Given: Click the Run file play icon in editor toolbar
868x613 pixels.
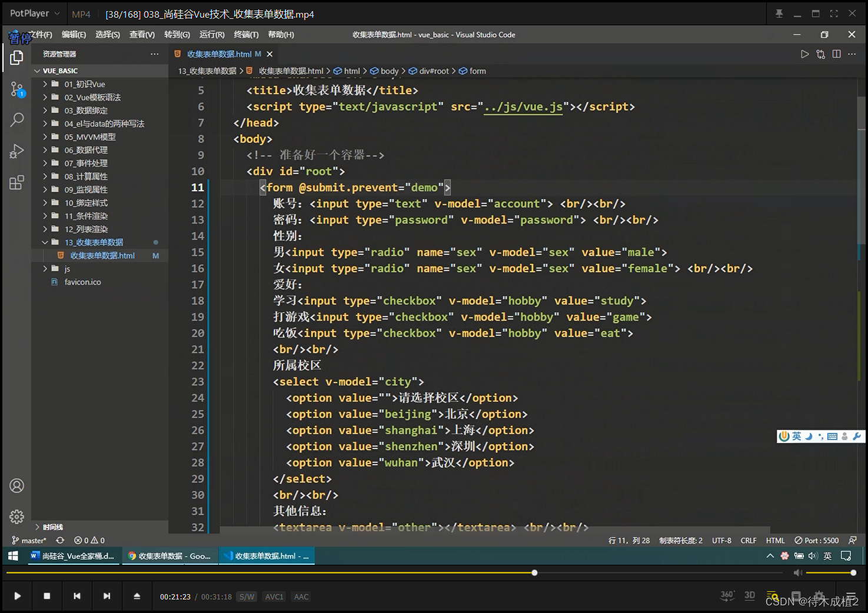Looking at the screenshot, I should pos(804,54).
